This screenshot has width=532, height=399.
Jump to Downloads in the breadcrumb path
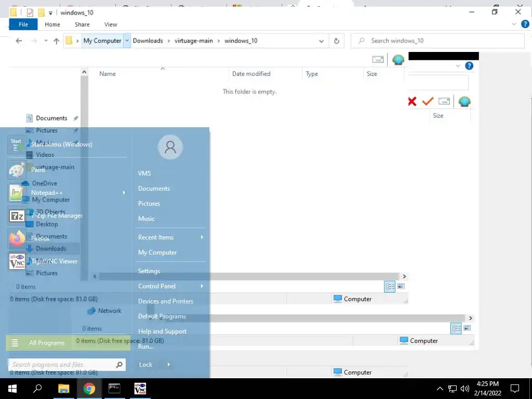point(148,41)
